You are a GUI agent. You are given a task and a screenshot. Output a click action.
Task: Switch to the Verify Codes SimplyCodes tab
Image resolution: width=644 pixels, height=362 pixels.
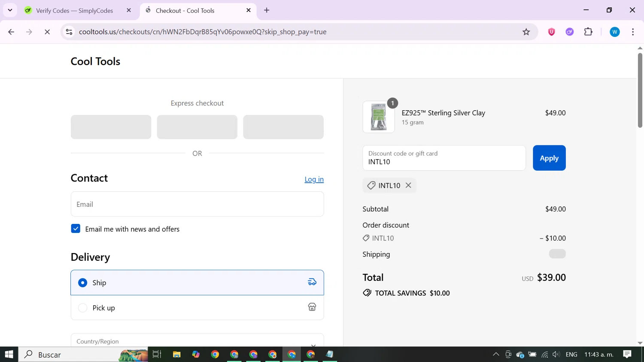coord(74,10)
